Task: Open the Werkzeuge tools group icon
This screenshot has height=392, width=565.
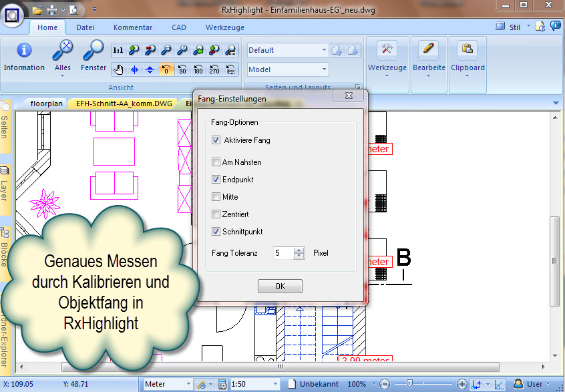Action: pyautogui.click(x=387, y=49)
